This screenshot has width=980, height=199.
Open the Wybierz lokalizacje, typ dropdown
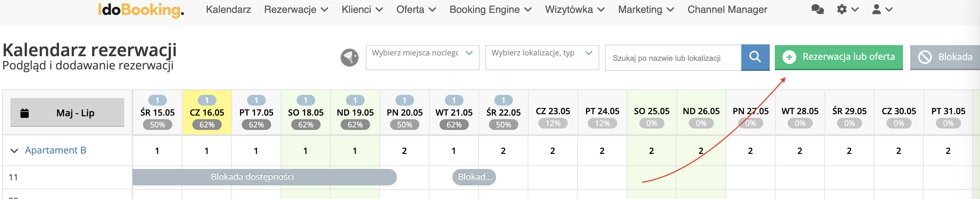tap(542, 58)
